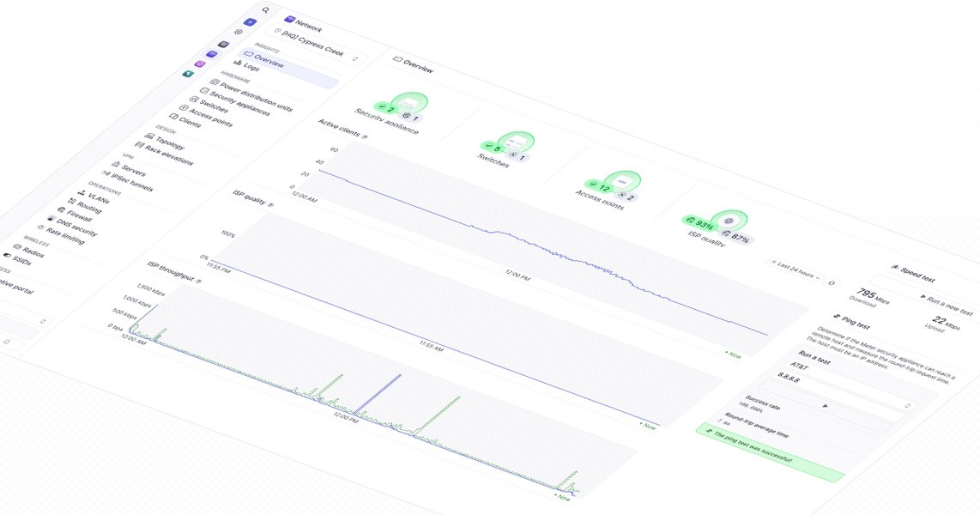
Task: Open Security appliances in the sidebar
Action: 234,102
